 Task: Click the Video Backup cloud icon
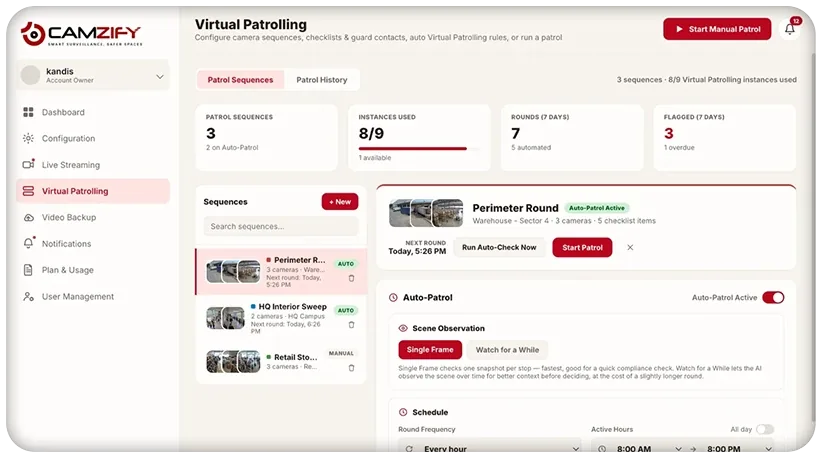point(28,217)
